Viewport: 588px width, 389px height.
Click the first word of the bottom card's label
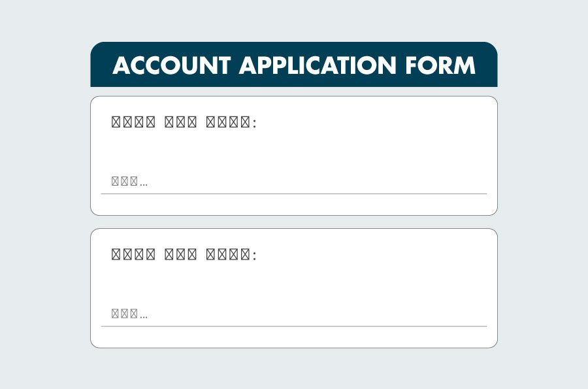click(133, 254)
